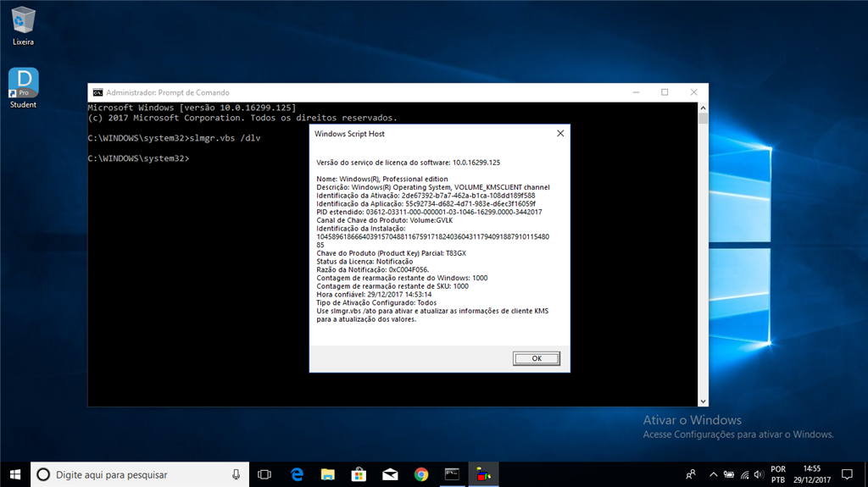Click 'Contagem de rearmação restante de SKU: 1000'
The image size is (868, 487).
click(392, 286)
